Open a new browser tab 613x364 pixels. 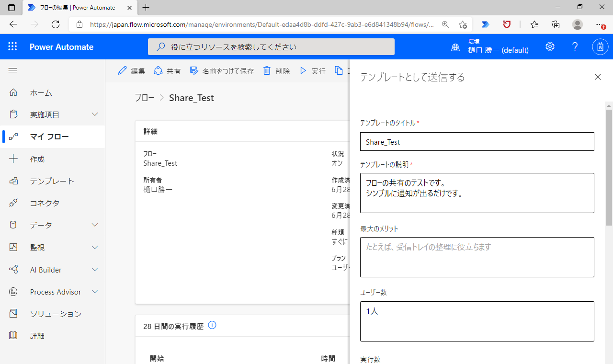click(x=146, y=8)
